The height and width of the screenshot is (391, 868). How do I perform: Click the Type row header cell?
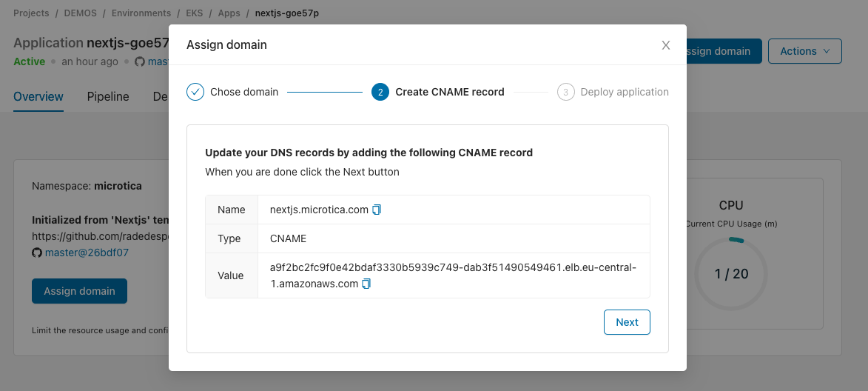point(232,238)
